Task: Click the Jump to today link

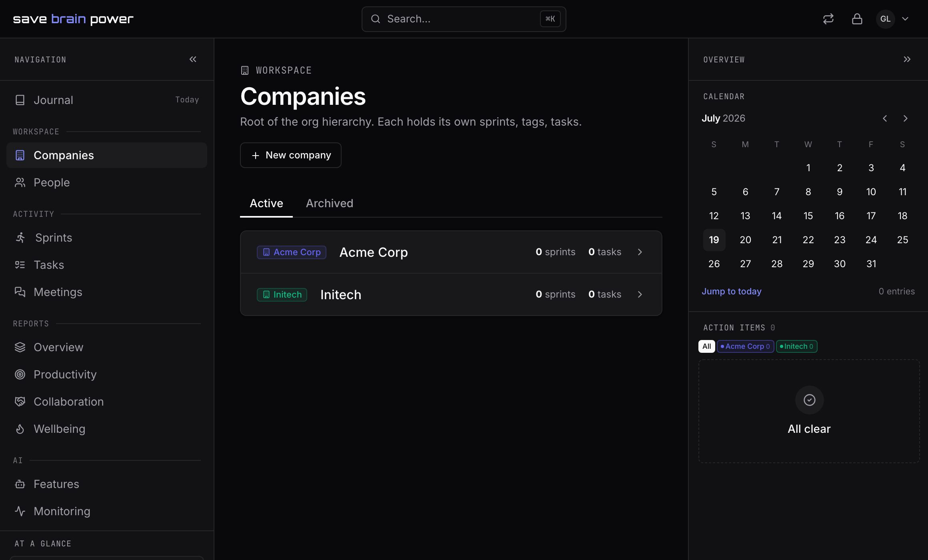Action: pos(732,291)
